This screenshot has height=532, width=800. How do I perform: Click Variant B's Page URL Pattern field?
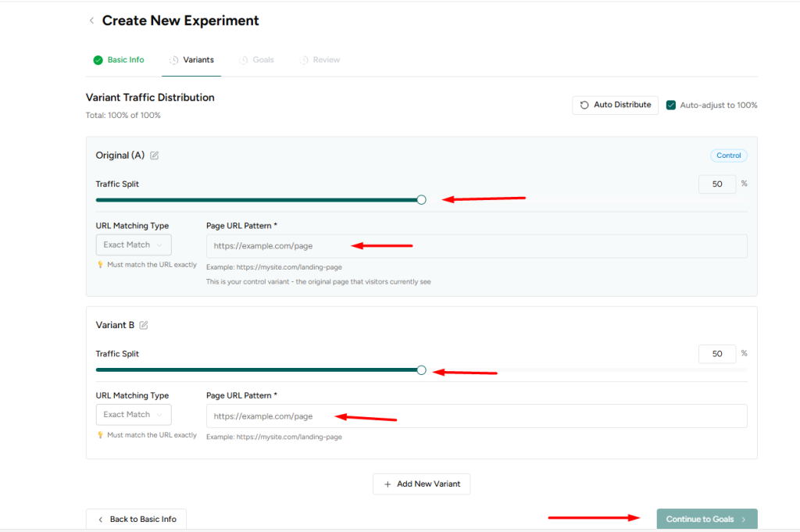(x=476, y=414)
